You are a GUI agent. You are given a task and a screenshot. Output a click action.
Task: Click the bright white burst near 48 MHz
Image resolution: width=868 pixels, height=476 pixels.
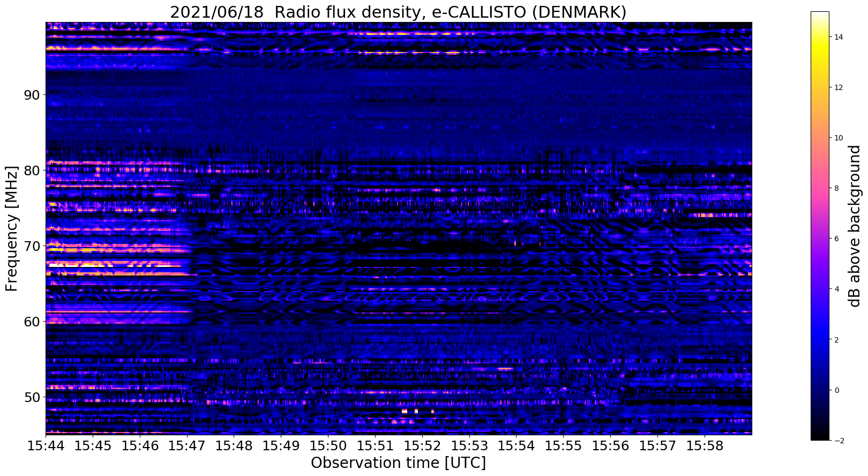pyautogui.click(x=405, y=411)
